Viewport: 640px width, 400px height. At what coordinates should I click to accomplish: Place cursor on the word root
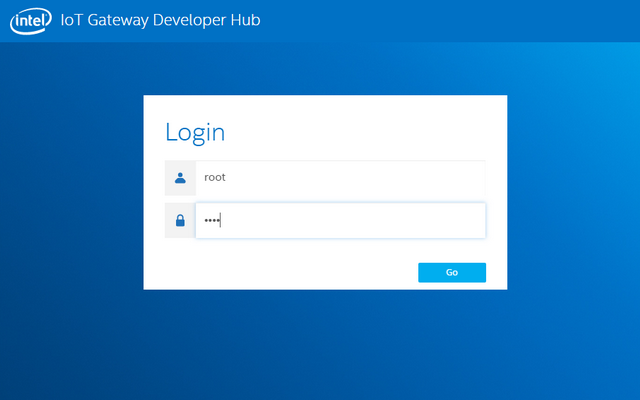215,177
